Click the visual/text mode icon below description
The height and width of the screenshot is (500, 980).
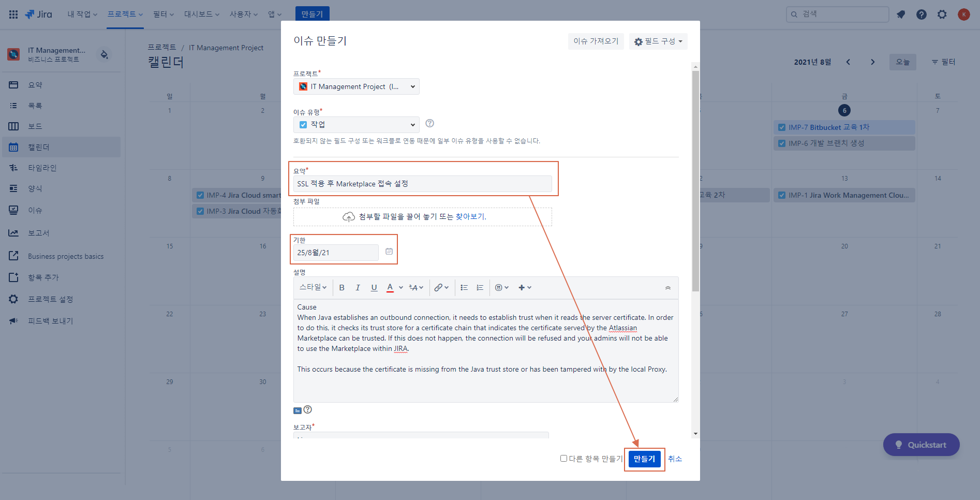click(298, 410)
